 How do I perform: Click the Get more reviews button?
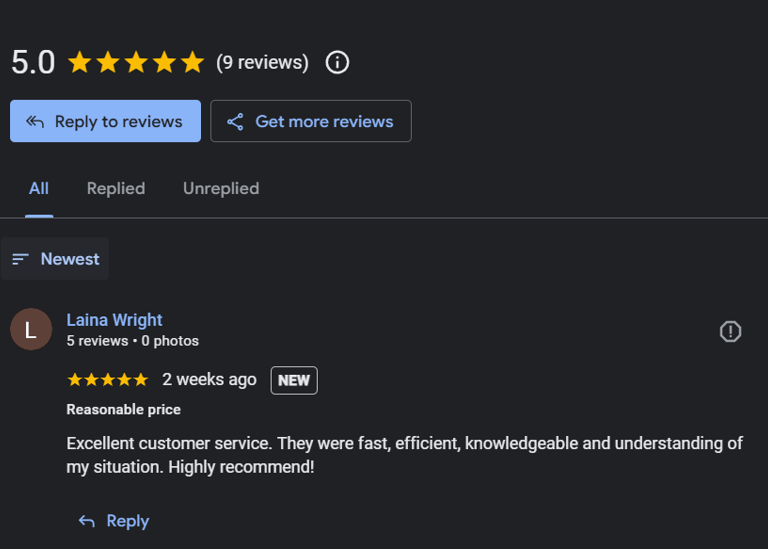click(x=311, y=122)
